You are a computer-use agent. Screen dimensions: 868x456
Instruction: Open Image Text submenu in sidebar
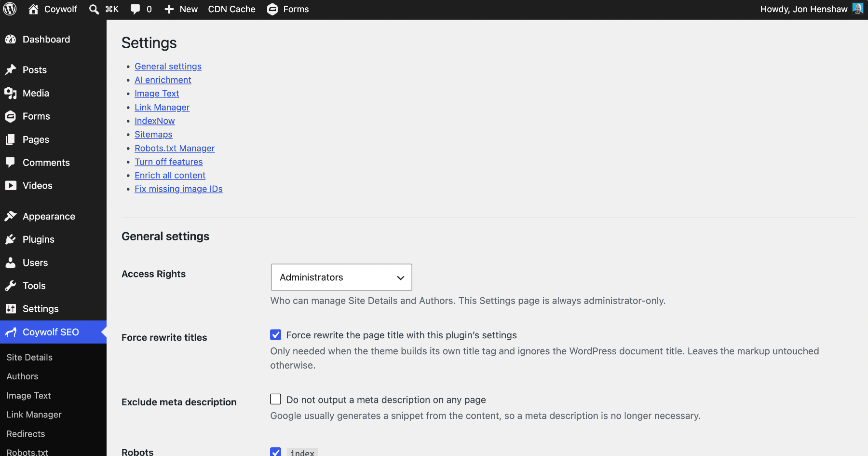tap(28, 396)
